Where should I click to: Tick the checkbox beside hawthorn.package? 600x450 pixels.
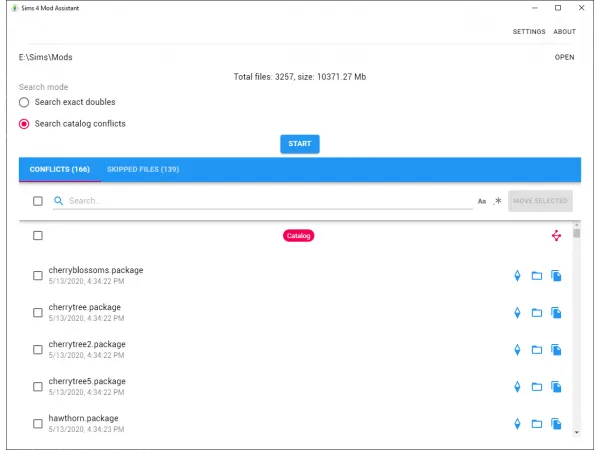tap(38, 424)
